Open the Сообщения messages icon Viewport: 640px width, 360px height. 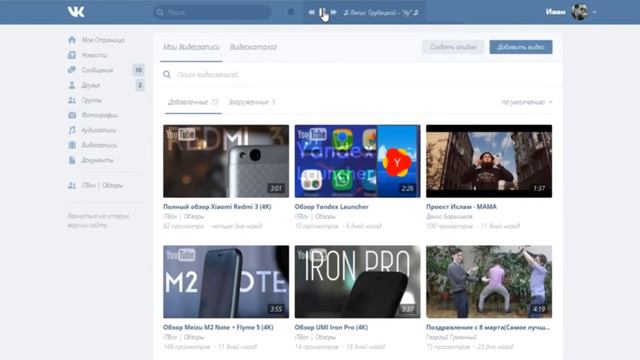pos(72,70)
